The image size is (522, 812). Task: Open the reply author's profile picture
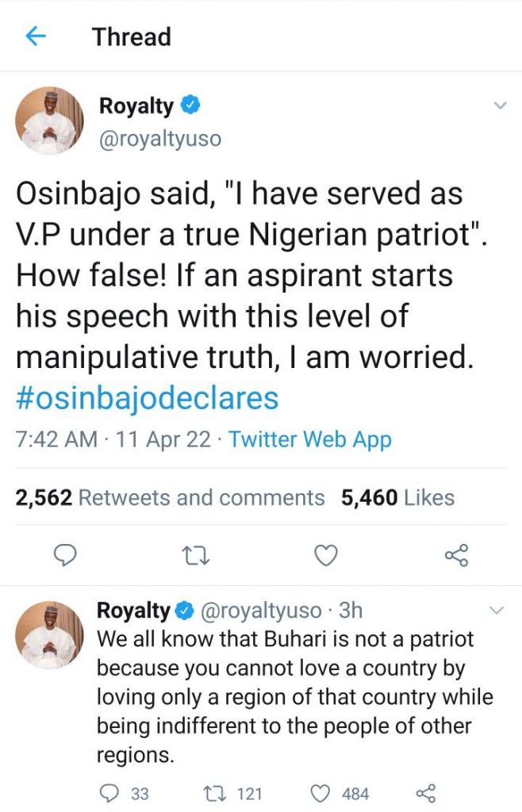coord(49,635)
